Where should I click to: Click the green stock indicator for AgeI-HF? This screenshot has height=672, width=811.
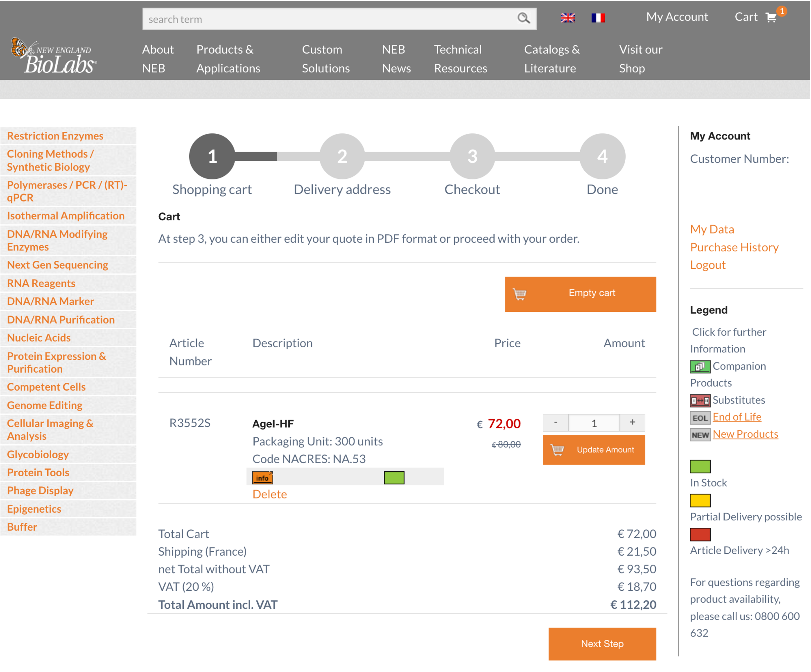coord(394,478)
